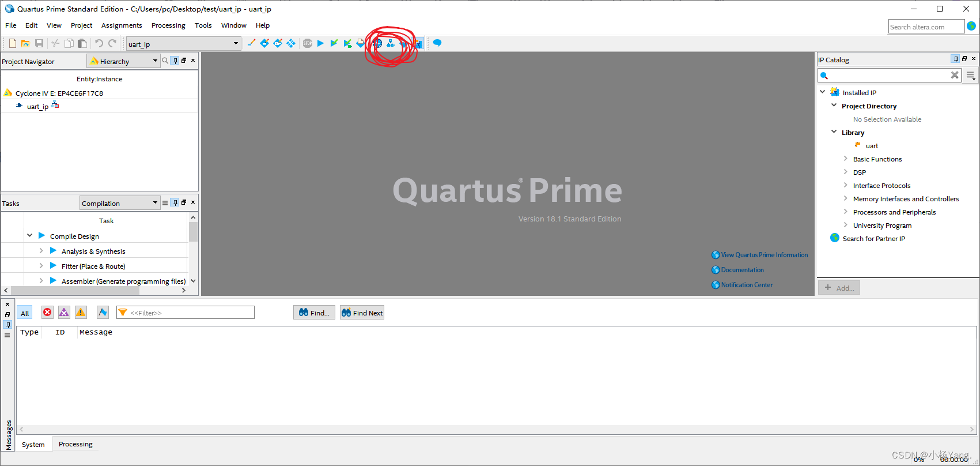This screenshot has height=466, width=980.
Task: Open an existing file from toolbar
Action: [x=25, y=43]
